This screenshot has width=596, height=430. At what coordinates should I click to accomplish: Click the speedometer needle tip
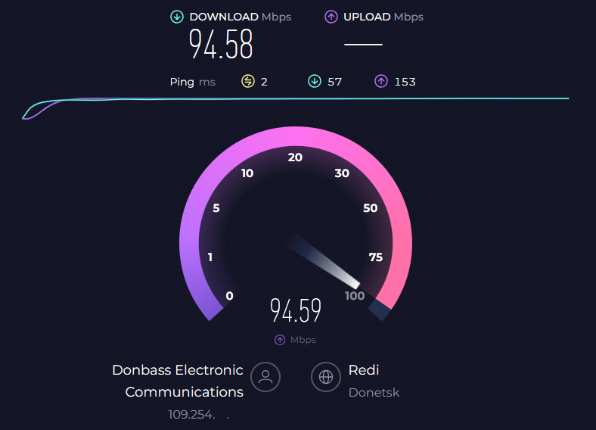click(355, 284)
